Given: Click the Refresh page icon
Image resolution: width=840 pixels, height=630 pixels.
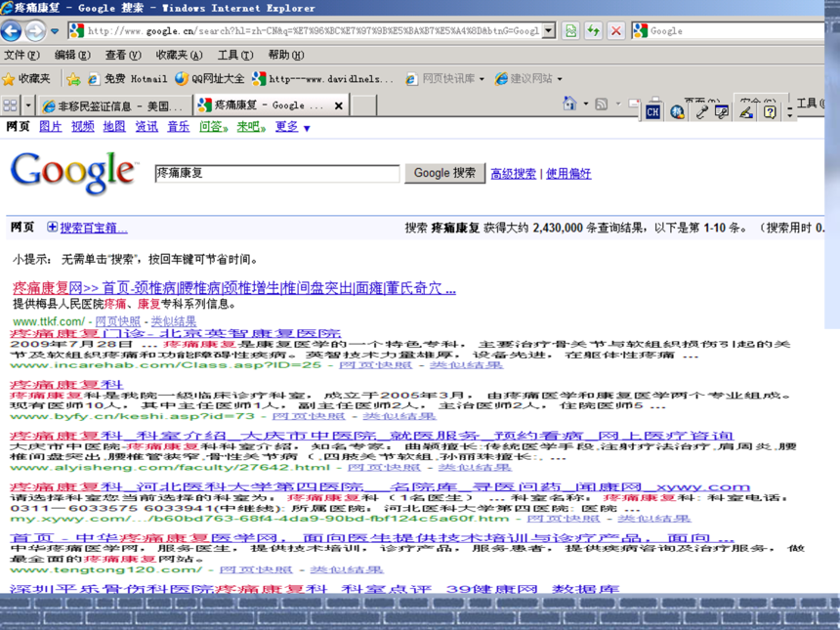Looking at the screenshot, I should pyautogui.click(x=593, y=31).
